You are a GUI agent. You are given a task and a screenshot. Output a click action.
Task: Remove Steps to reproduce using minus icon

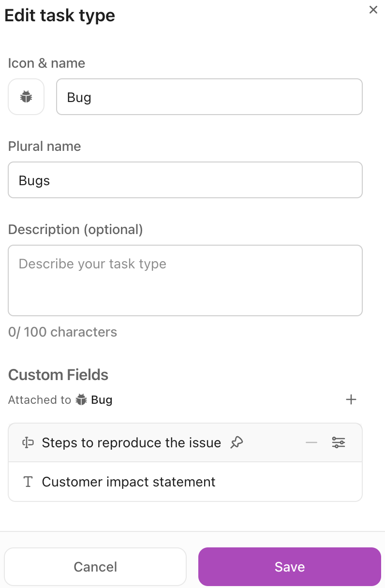coord(311,442)
